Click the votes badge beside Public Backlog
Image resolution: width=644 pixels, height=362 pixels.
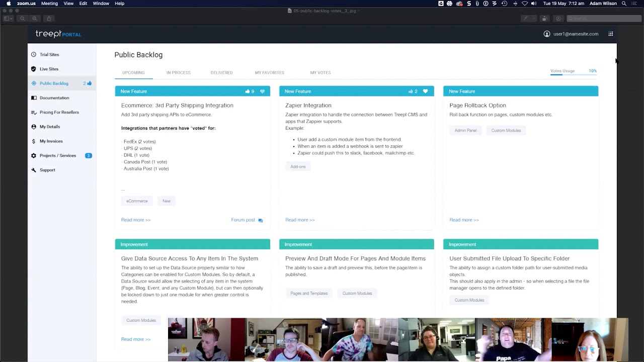coord(88,83)
